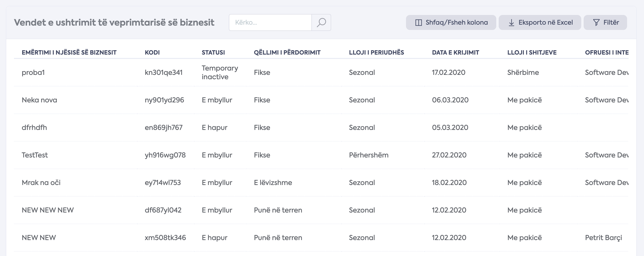
Task: Select the proba1 table row
Action: [321, 72]
